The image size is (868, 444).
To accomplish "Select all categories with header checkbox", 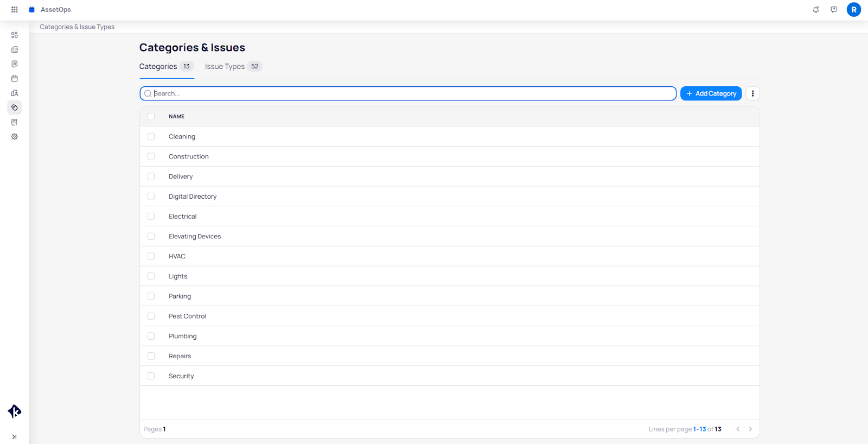I will 151,117.
